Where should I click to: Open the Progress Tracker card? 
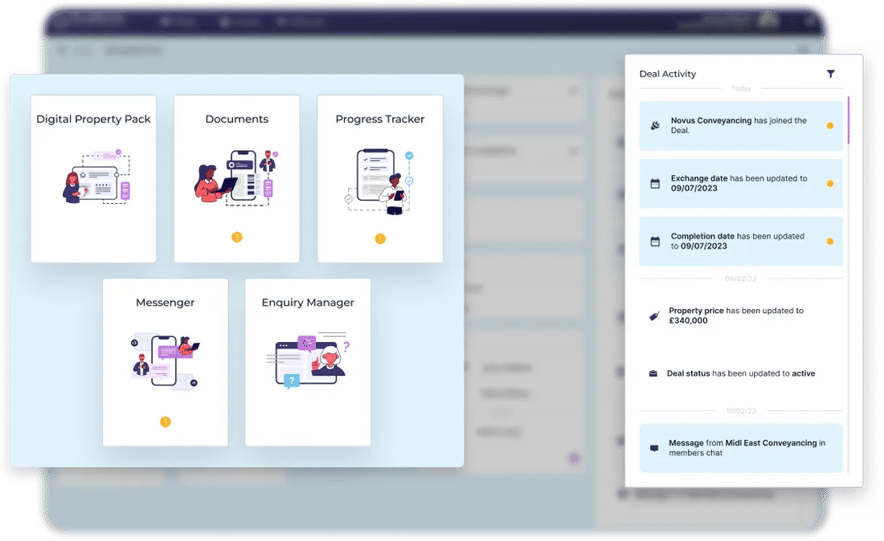click(x=380, y=179)
